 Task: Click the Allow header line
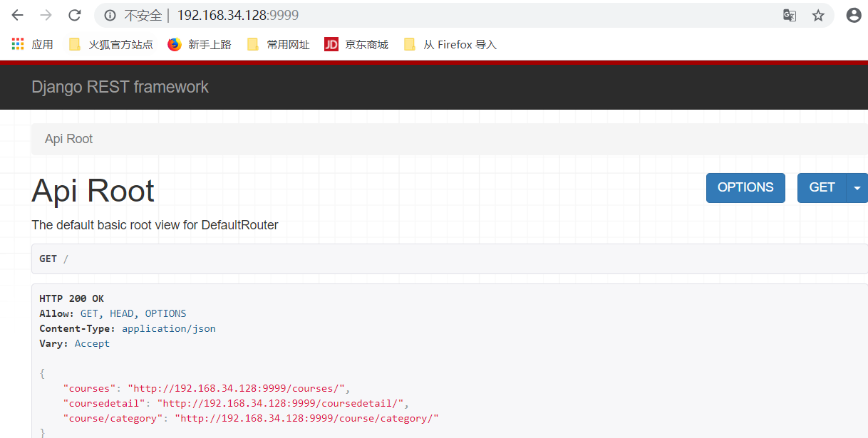click(113, 313)
